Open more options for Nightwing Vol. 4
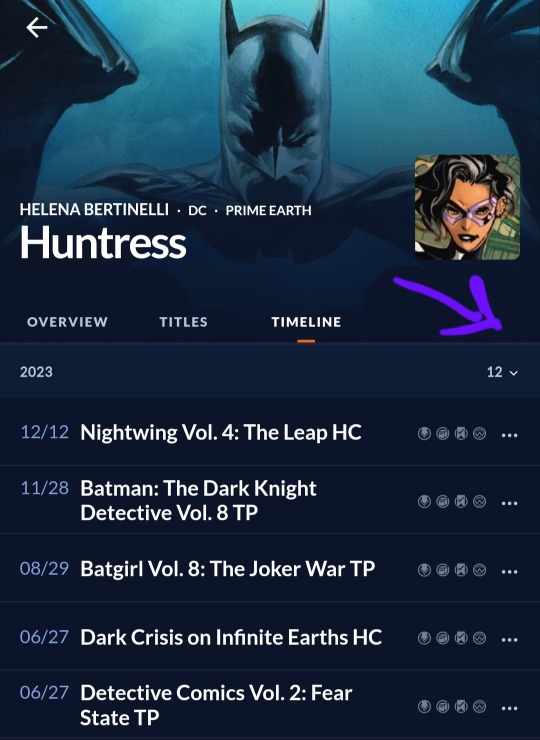This screenshot has width=540, height=740. tap(510, 435)
